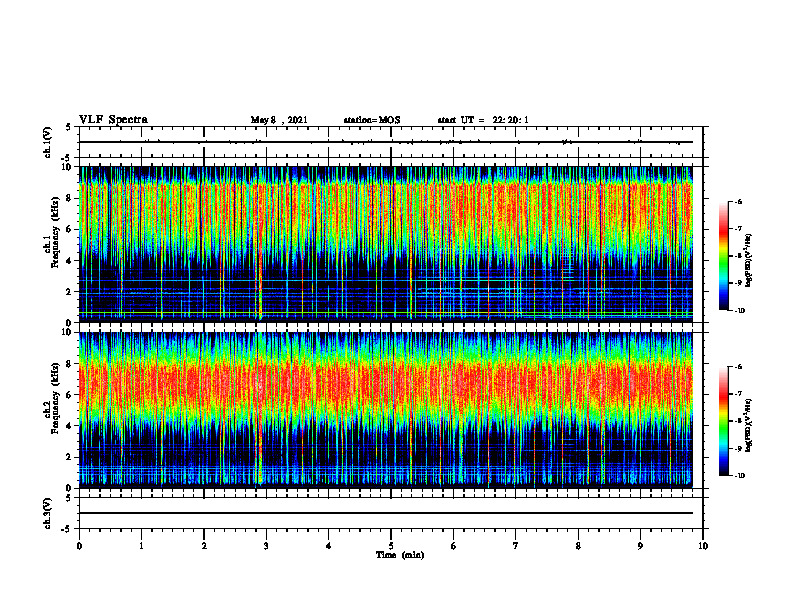Click the "-8" tick on ch.1 colorbar

coord(738,256)
